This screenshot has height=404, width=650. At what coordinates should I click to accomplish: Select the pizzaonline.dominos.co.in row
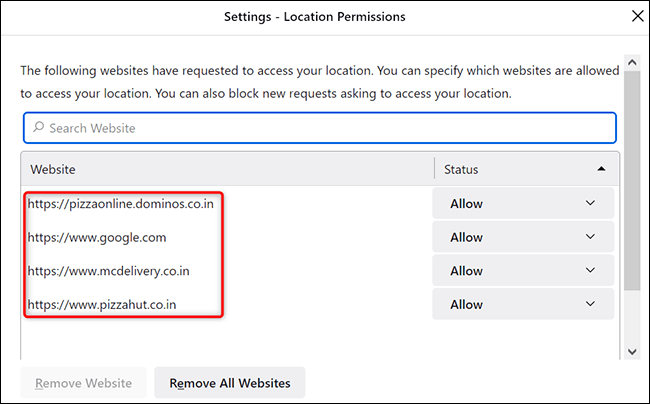click(x=121, y=203)
